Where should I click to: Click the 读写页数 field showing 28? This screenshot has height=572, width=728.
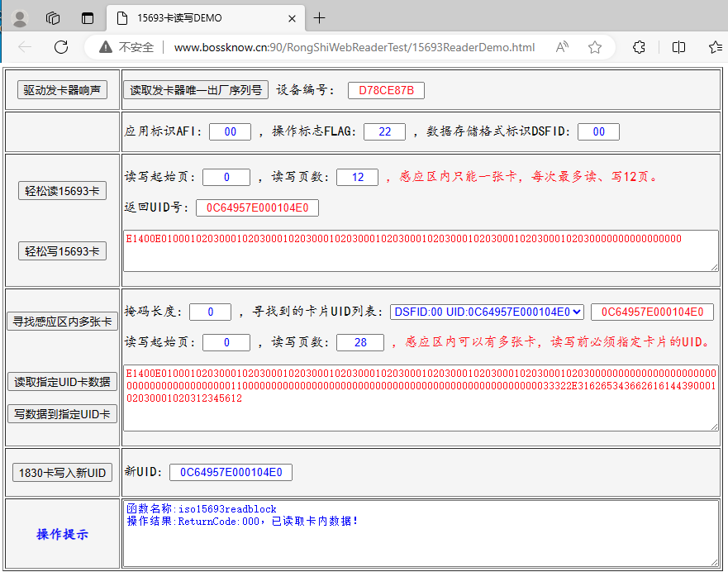360,342
